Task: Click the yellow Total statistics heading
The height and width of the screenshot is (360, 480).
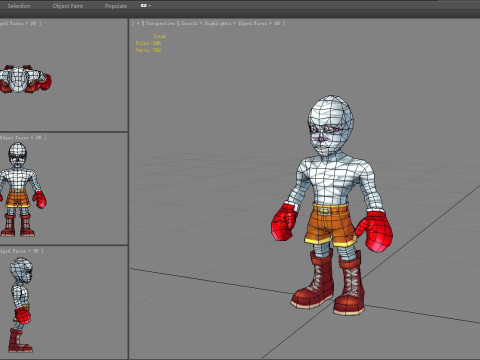Action: pyautogui.click(x=159, y=36)
